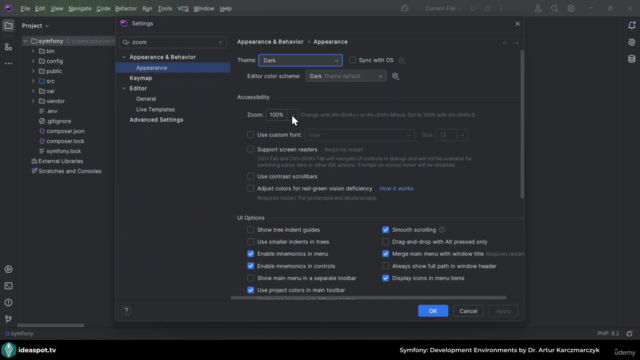
Task: Open the Project view dropdown
Action: (35, 26)
